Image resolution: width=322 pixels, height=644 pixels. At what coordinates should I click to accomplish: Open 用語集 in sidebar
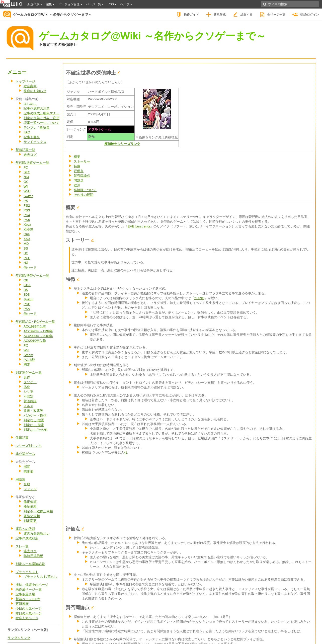pos(20,479)
